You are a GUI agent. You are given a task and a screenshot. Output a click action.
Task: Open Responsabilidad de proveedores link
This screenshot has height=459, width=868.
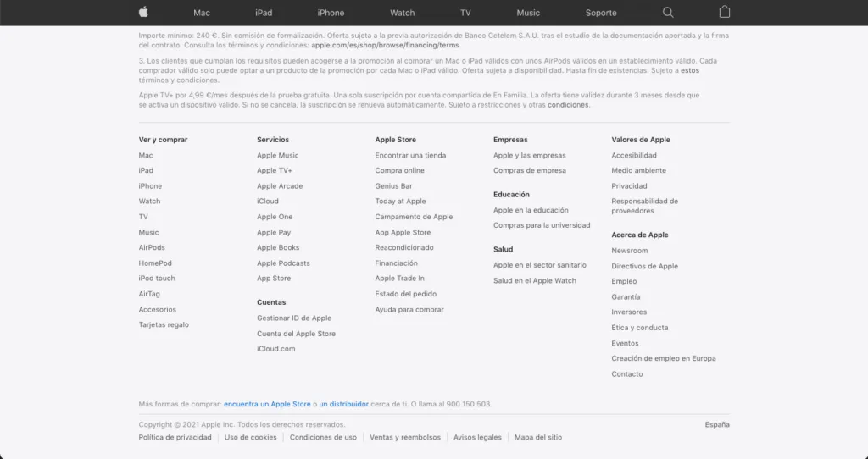tap(644, 206)
